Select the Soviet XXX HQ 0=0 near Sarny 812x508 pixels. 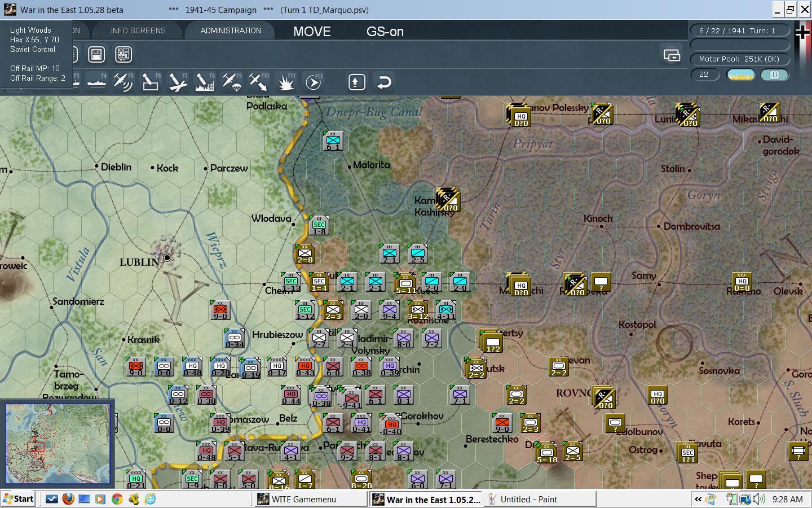742,282
